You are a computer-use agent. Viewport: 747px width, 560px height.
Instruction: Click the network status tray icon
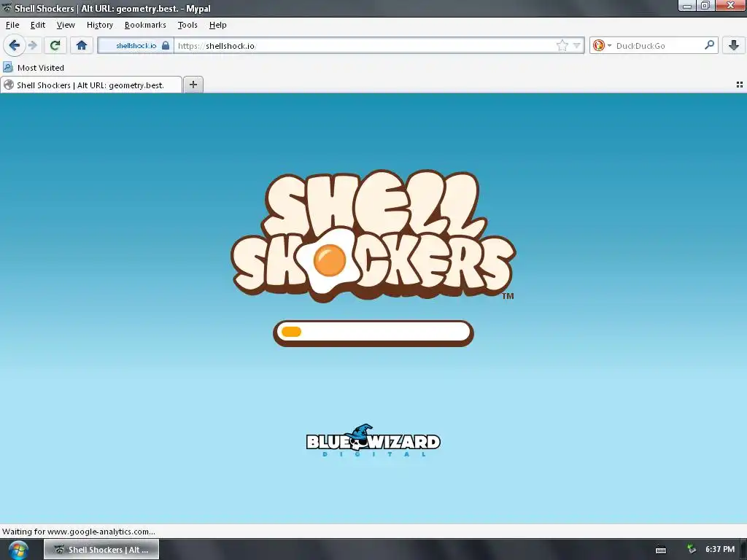(692, 550)
